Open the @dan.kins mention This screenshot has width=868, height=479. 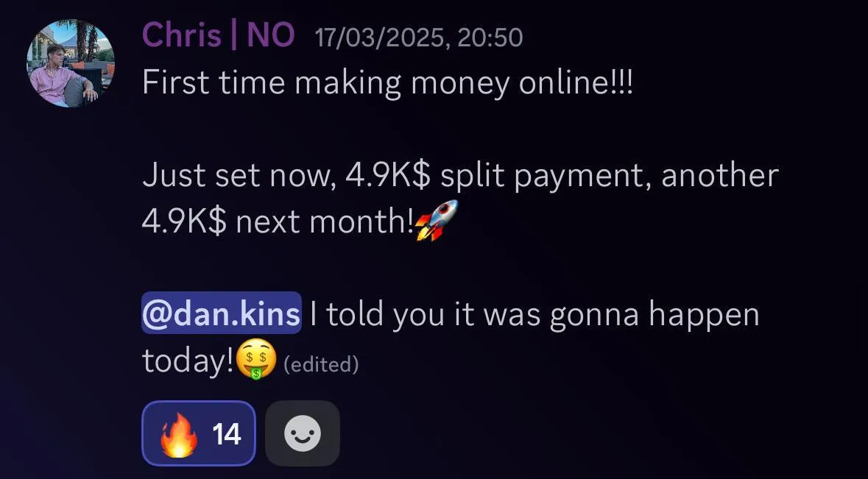click(222, 313)
